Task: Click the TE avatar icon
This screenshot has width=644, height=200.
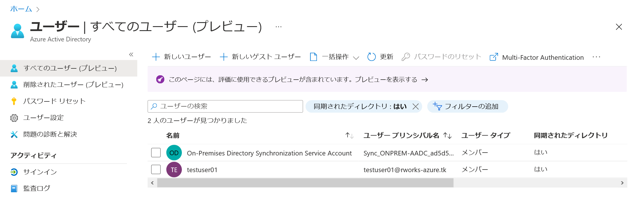Action: coord(174,170)
